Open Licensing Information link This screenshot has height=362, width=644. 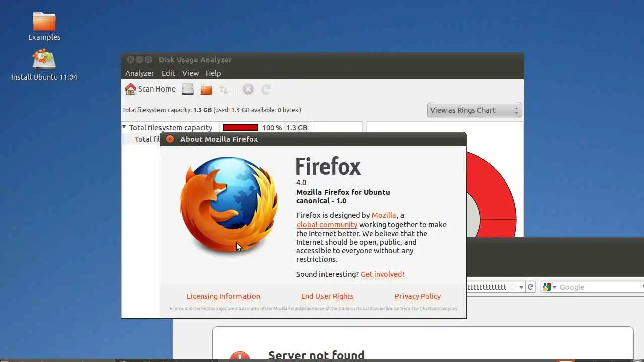(x=223, y=296)
